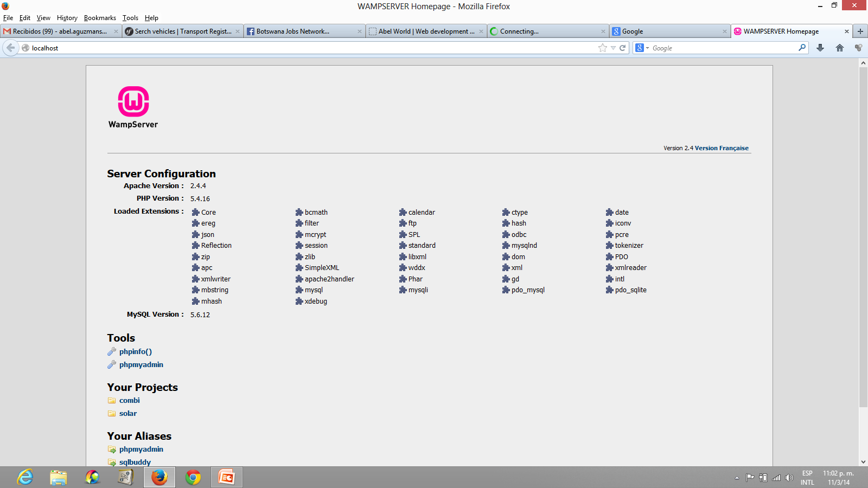868x488 pixels.
Task: Go back with the browser back arrow
Action: [10, 48]
